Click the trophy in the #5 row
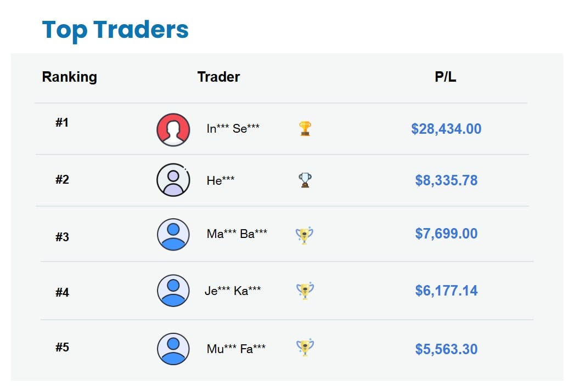The image size is (574, 392). pyautogui.click(x=305, y=347)
